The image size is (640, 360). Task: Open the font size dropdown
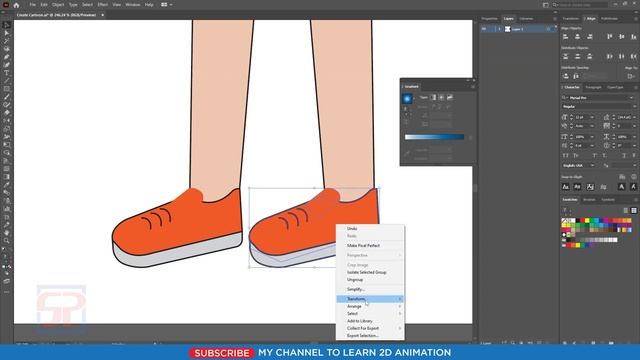coord(592,117)
